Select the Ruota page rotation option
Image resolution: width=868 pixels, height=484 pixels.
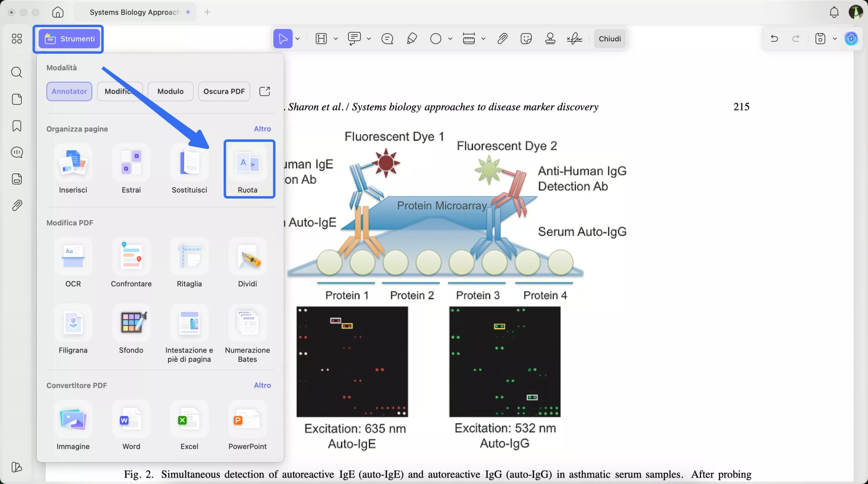coord(248,169)
